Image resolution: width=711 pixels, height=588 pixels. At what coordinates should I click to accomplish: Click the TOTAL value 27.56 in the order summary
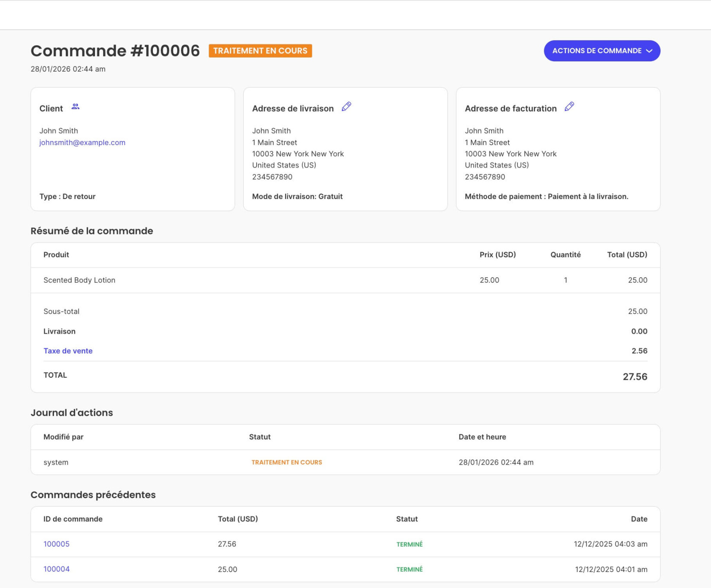[x=635, y=377]
